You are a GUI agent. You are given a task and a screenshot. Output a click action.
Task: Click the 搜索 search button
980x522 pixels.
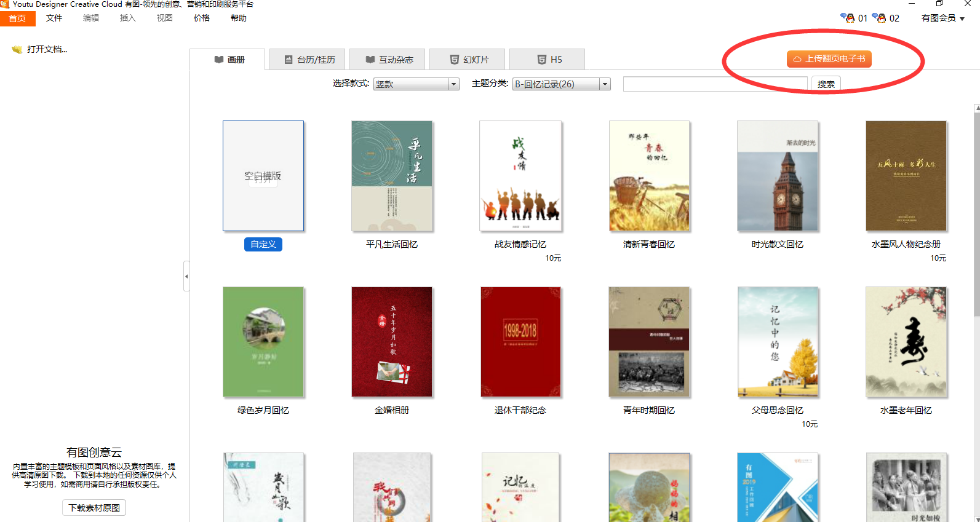click(826, 84)
